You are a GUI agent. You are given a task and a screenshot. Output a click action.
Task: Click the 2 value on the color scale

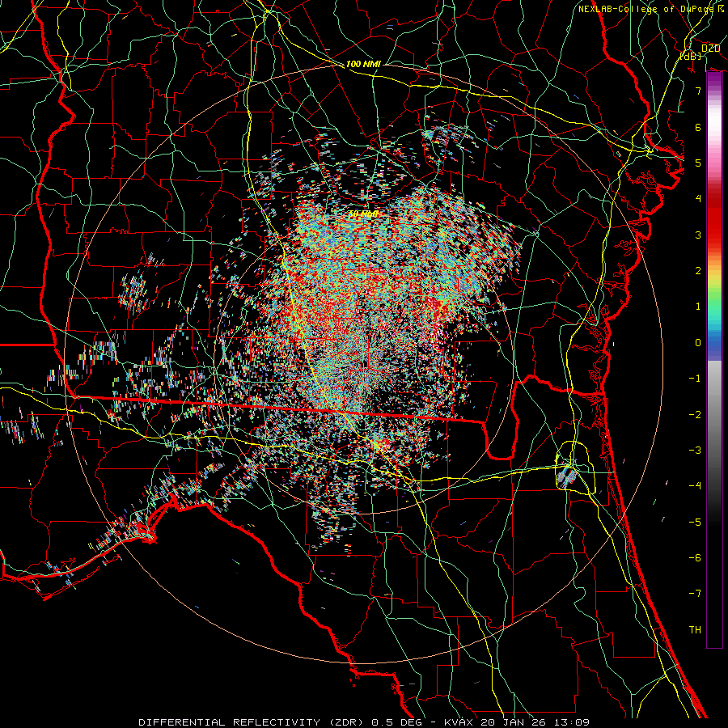tap(698, 271)
